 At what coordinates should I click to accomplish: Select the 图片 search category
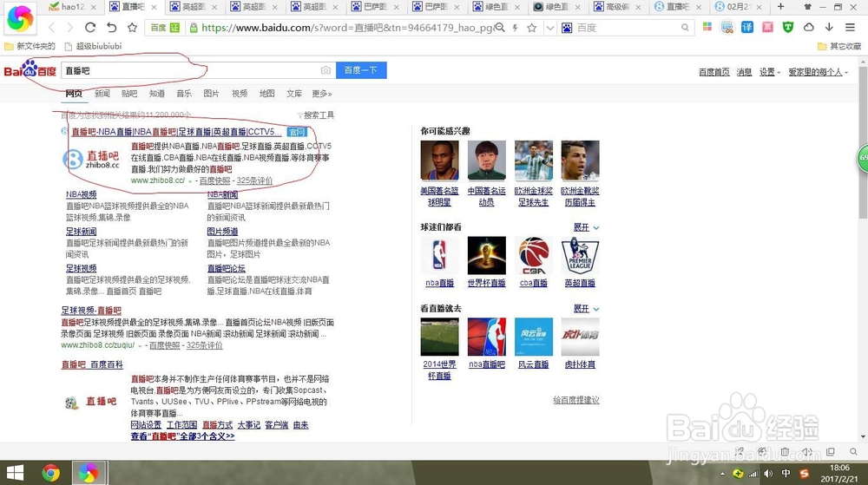pyautogui.click(x=211, y=94)
